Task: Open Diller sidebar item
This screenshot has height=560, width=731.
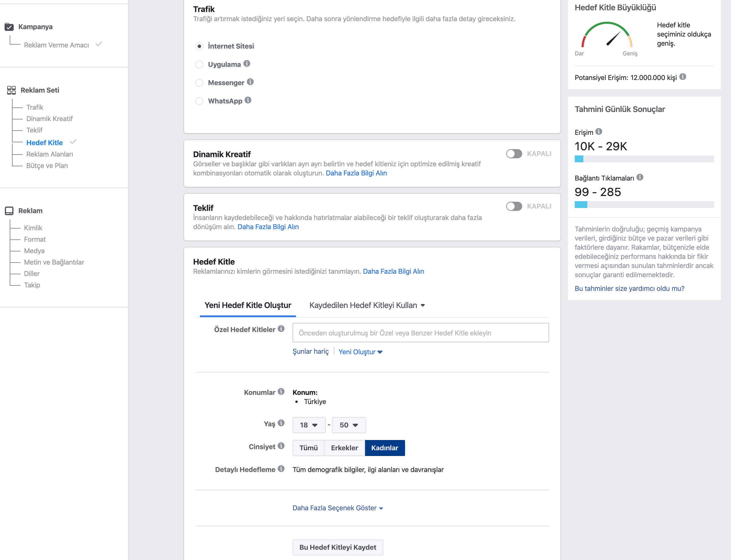Action: click(32, 273)
